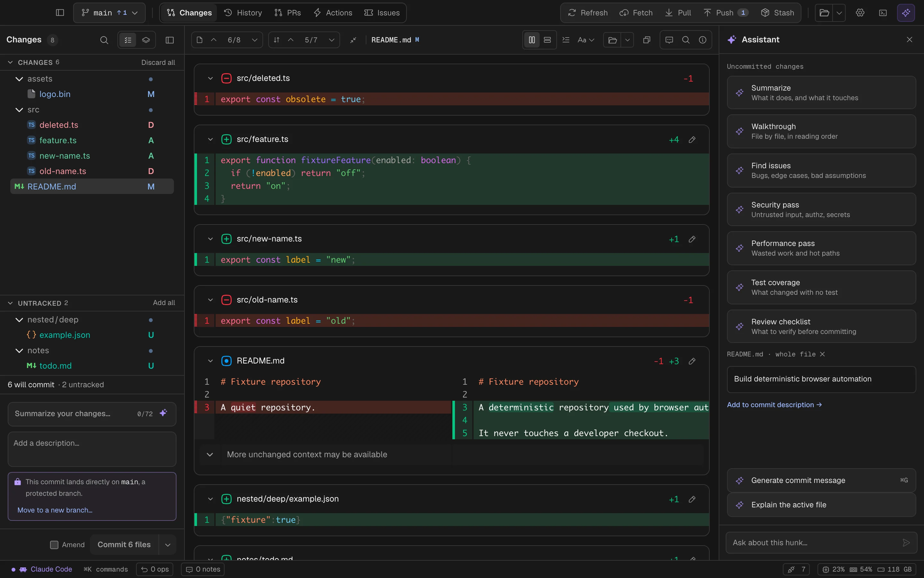Toggle the left sidebar panel icon
924x578 pixels.
click(x=60, y=13)
